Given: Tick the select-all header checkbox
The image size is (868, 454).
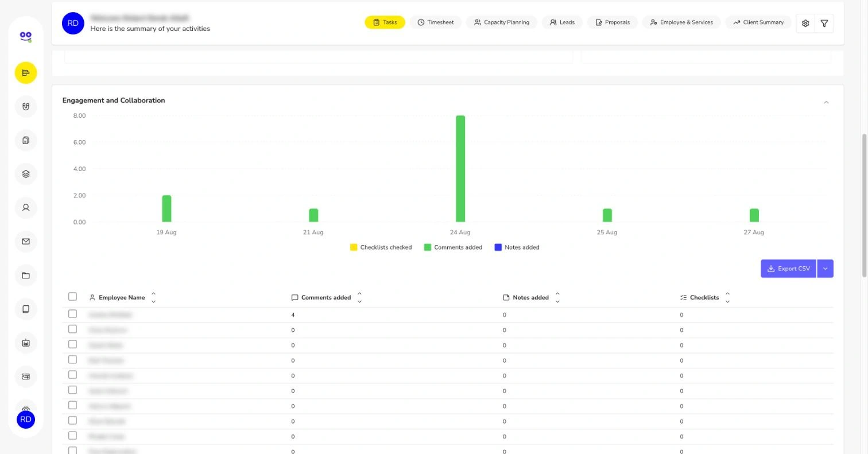Looking at the screenshot, I should tap(72, 297).
